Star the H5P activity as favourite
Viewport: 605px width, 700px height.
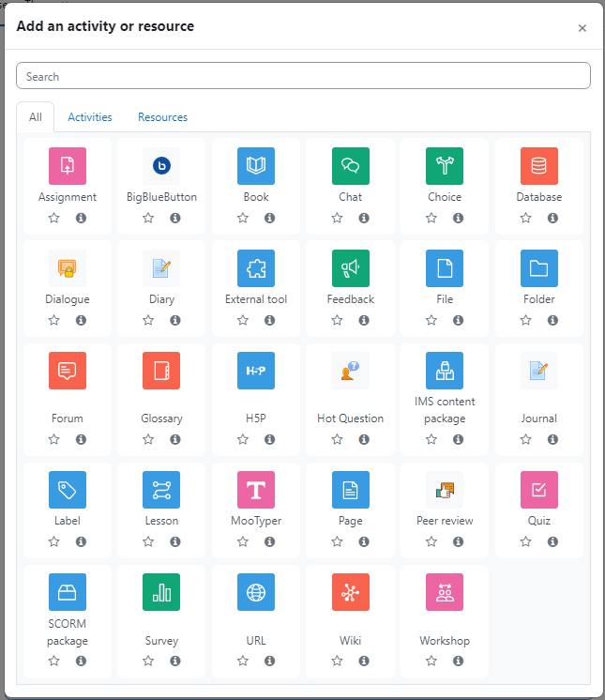[x=243, y=439]
